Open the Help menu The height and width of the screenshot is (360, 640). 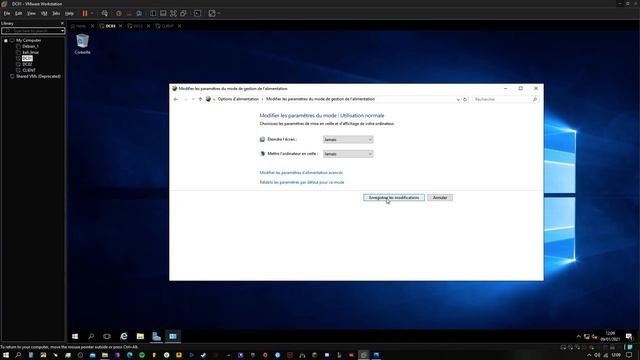pyautogui.click(x=69, y=13)
